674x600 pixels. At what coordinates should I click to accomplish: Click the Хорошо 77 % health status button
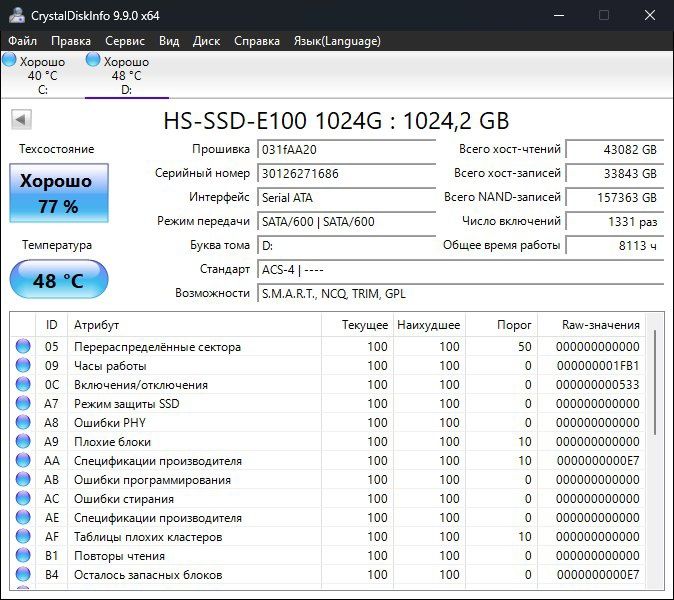59,193
